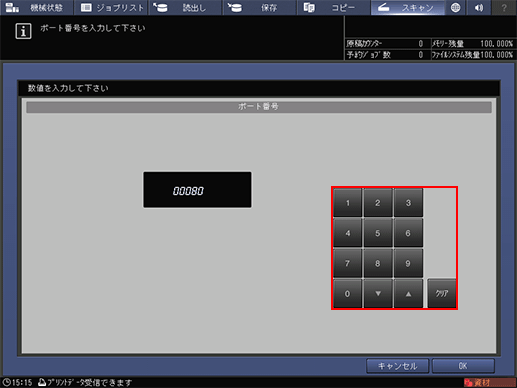The width and height of the screenshot is (517, 388).
Task: Tap keypad digit 0
Action: pyautogui.click(x=348, y=294)
